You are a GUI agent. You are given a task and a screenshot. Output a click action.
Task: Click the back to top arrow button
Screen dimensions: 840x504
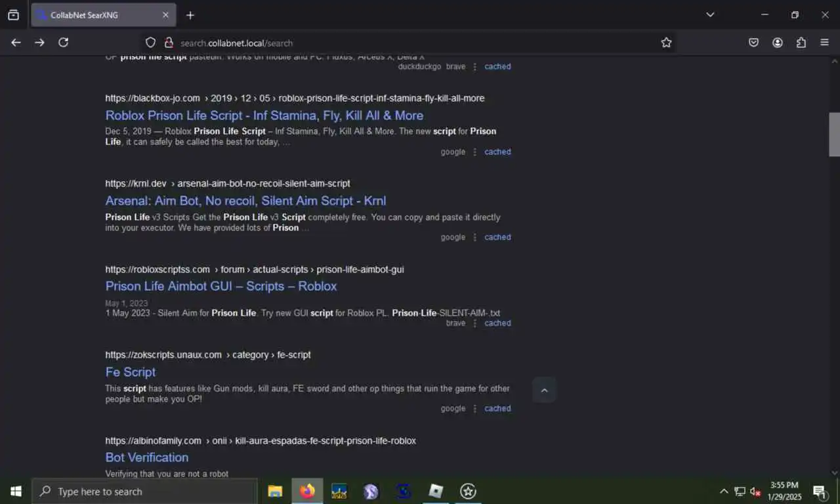[x=544, y=390]
